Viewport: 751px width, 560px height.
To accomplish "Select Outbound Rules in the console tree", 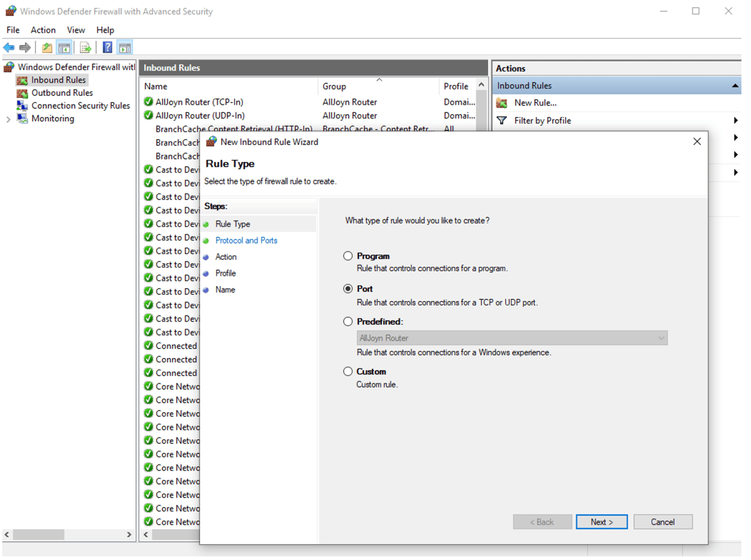I will point(62,93).
